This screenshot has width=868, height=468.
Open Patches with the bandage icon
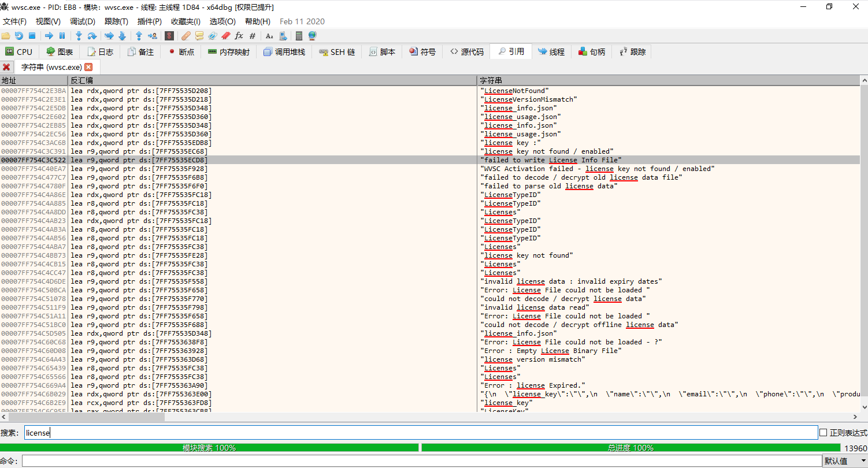(x=186, y=36)
